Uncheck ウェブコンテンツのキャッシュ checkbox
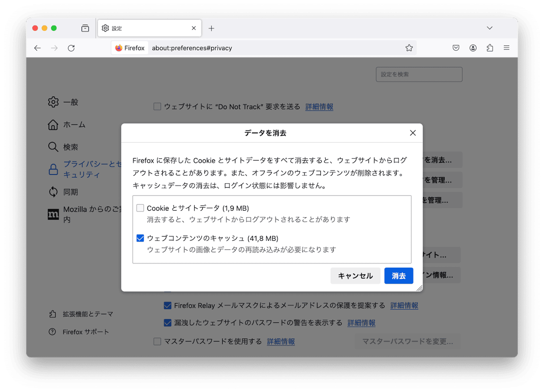The width and height of the screenshot is (544, 392). click(140, 238)
